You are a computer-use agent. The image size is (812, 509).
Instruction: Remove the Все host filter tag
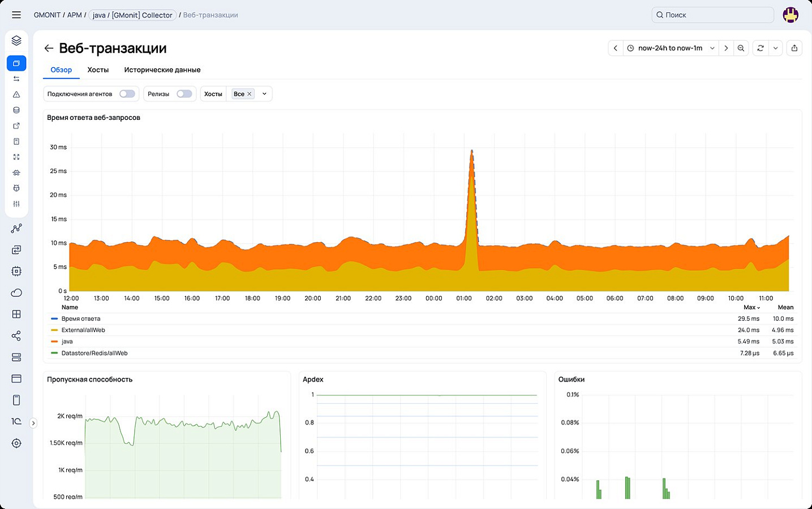tap(249, 94)
